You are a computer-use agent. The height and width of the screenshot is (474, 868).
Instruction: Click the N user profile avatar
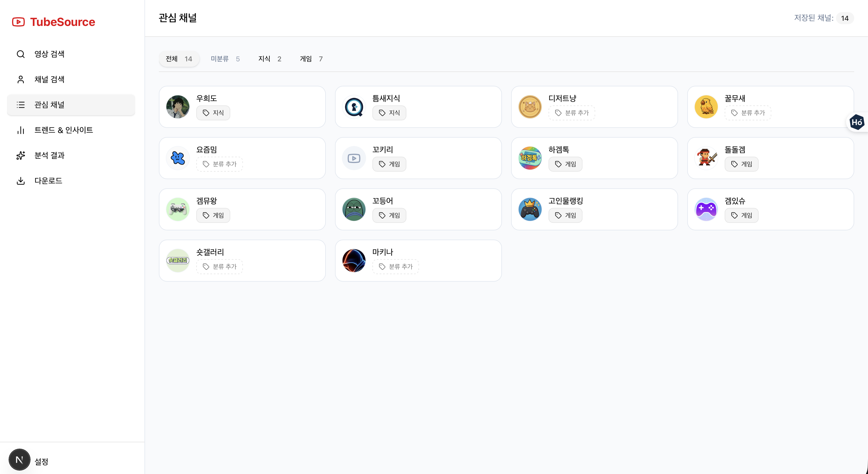19,460
